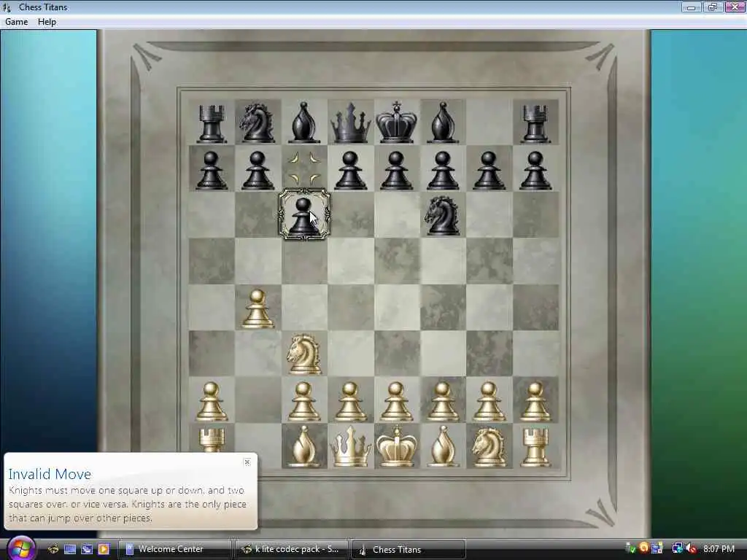Pick the white knight on c3
Screen dimensions: 747x560
pos(304,354)
